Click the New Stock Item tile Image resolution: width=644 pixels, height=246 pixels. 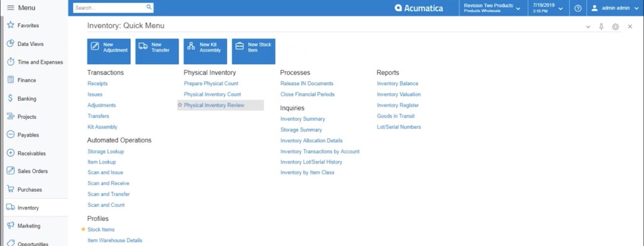point(253,52)
